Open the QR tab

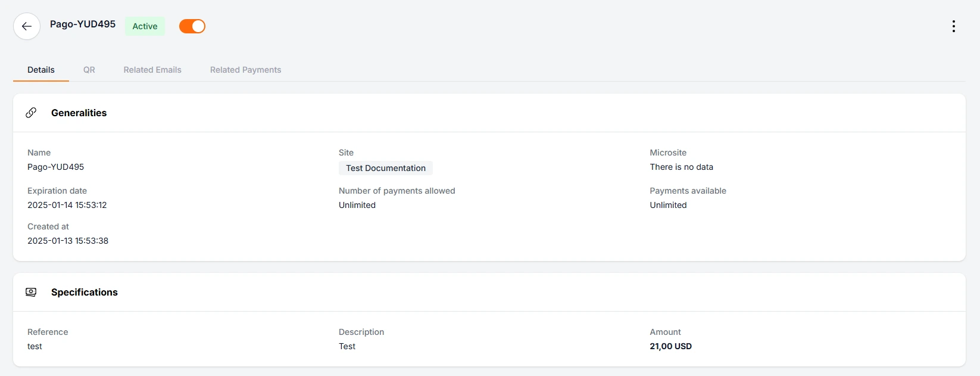89,70
